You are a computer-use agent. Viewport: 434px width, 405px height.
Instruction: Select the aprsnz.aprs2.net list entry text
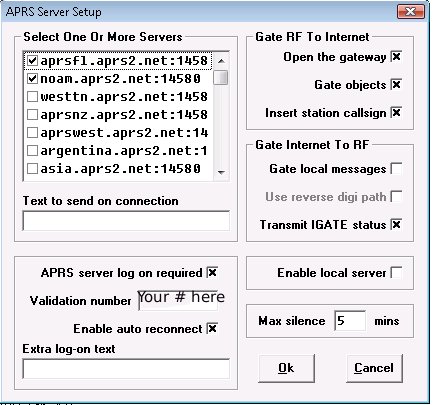(124, 115)
